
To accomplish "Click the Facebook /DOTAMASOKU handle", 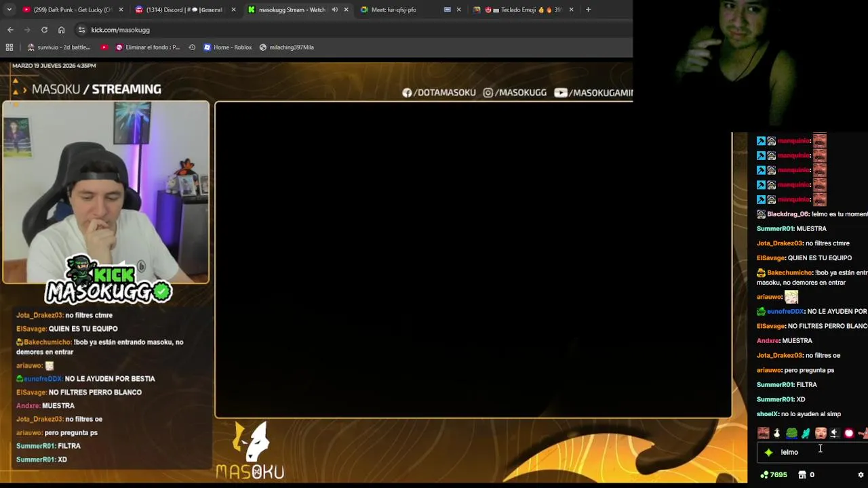I will click(439, 93).
